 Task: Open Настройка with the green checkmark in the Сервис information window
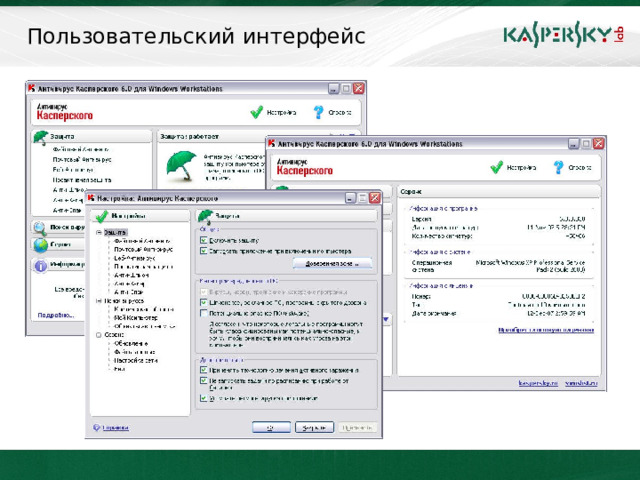(513, 167)
